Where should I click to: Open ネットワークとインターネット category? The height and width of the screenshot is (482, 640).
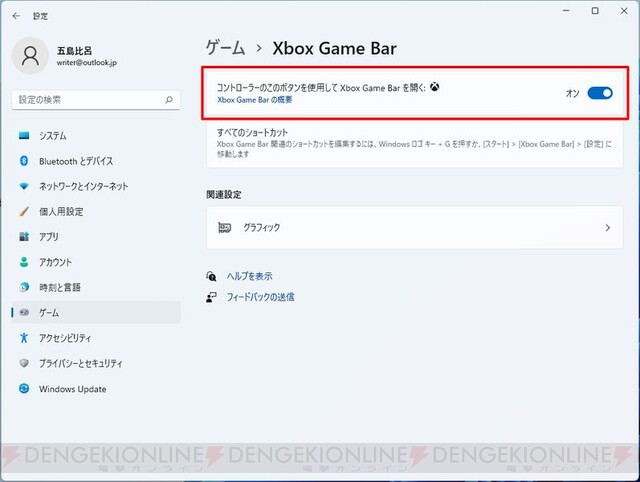tap(96, 186)
